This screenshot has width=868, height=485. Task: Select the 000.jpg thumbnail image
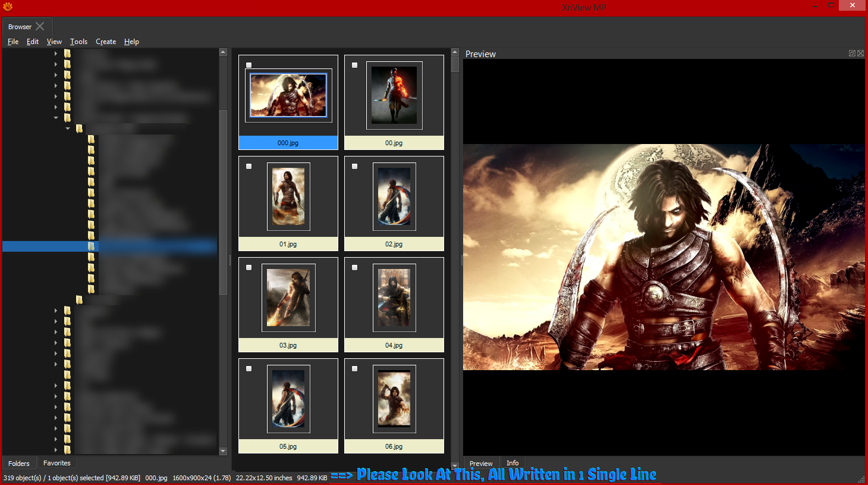tap(288, 95)
